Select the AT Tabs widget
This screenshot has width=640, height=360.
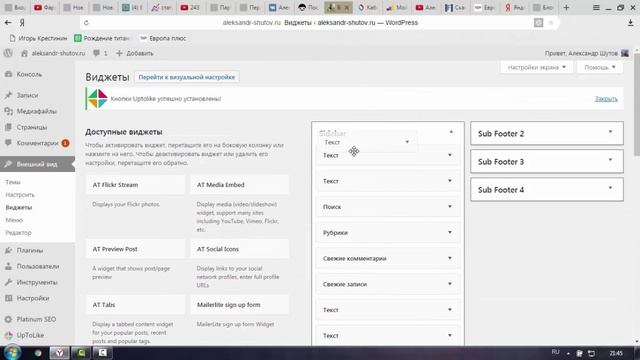coord(136,305)
